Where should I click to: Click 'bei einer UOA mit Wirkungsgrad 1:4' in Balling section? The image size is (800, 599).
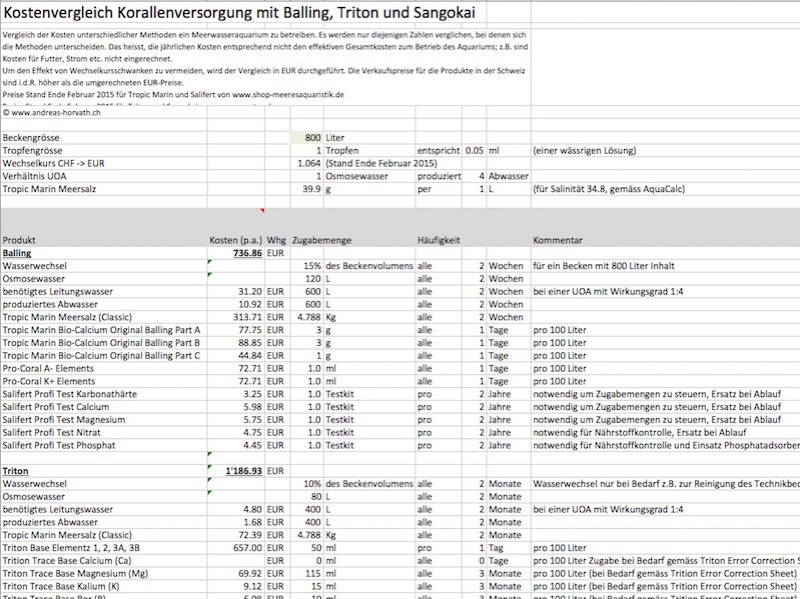608,291
